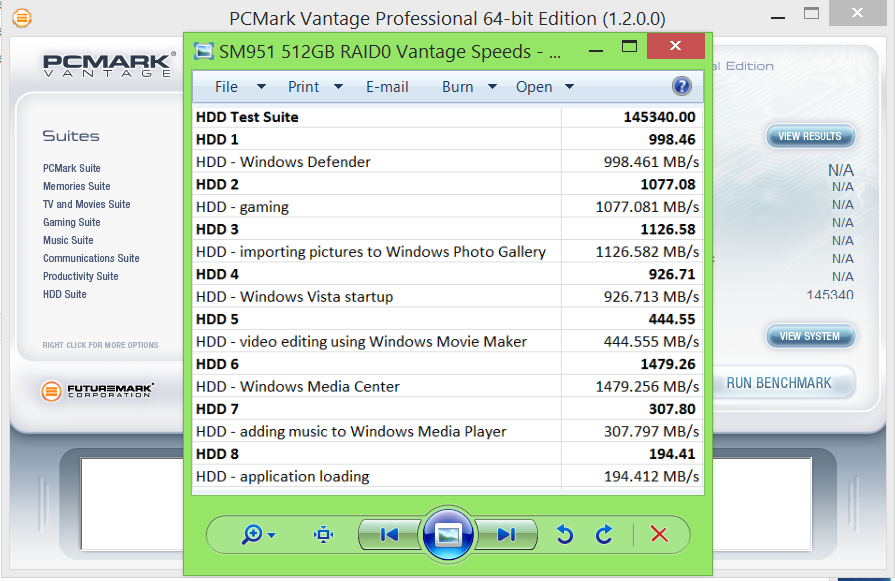Go to the next photo
This screenshot has width=895, height=581.
[x=506, y=535]
